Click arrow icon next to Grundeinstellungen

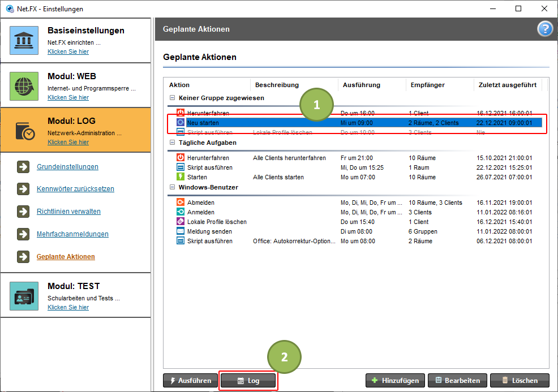click(23, 166)
